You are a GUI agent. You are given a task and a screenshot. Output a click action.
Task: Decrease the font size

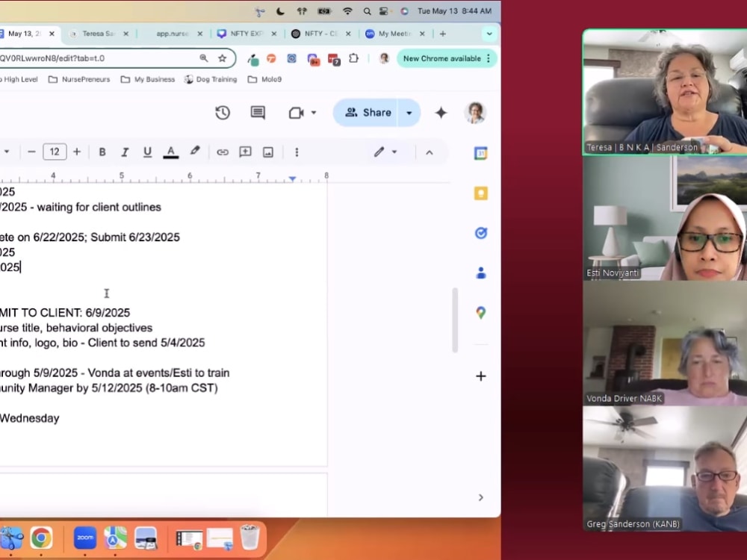point(32,152)
